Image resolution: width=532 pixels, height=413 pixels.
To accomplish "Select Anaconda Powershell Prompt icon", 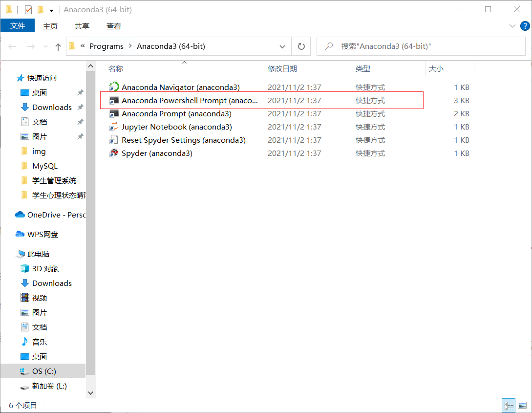I will 114,100.
